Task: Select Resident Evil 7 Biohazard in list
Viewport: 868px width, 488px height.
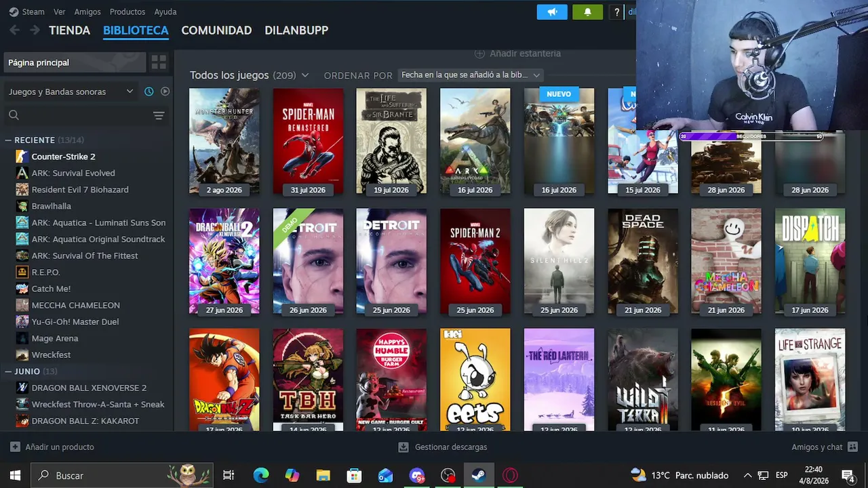Action: pyautogui.click(x=80, y=190)
